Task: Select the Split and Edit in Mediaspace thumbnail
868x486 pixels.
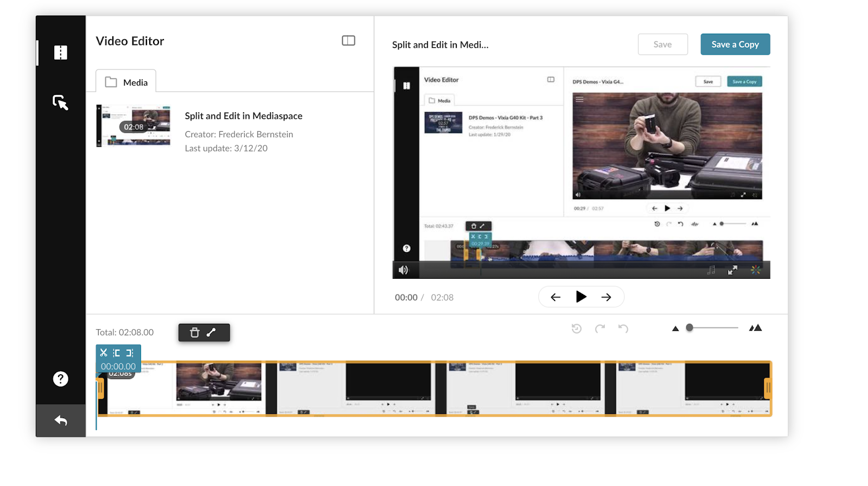Action: (133, 126)
